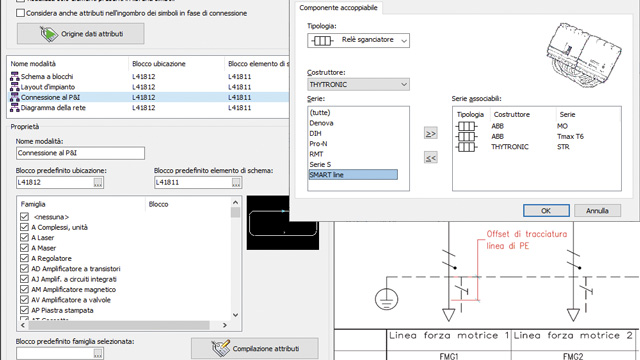Click the Origine dati attributi button
This screenshot has height=360, width=640.
tap(80, 33)
